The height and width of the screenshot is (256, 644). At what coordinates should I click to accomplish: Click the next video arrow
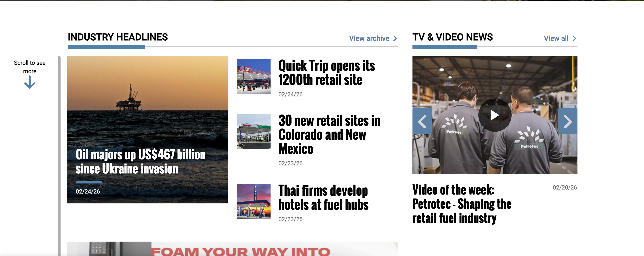[x=567, y=122]
